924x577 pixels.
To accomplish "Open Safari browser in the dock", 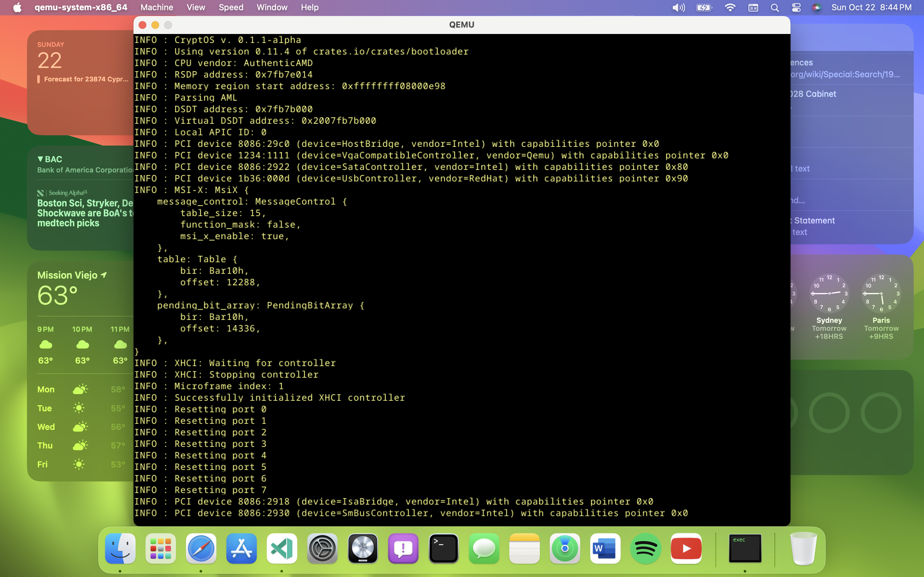I will pyautogui.click(x=201, y=549).
